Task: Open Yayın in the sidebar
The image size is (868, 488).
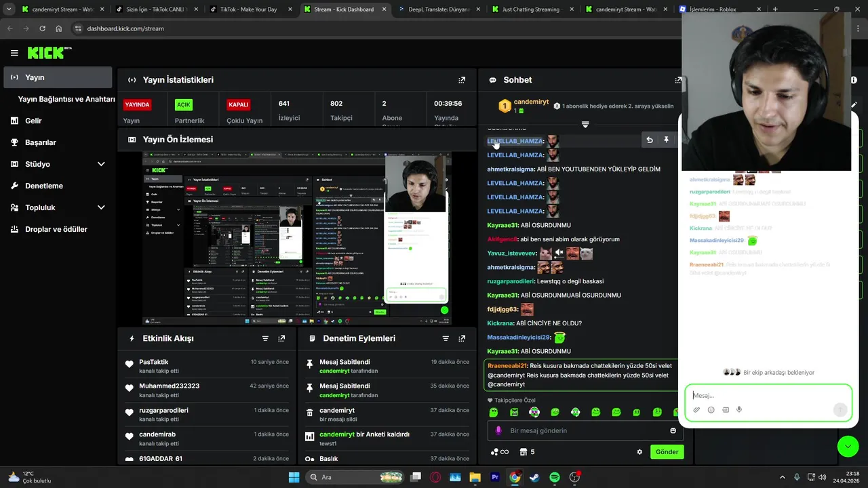Action: (58, 77)
